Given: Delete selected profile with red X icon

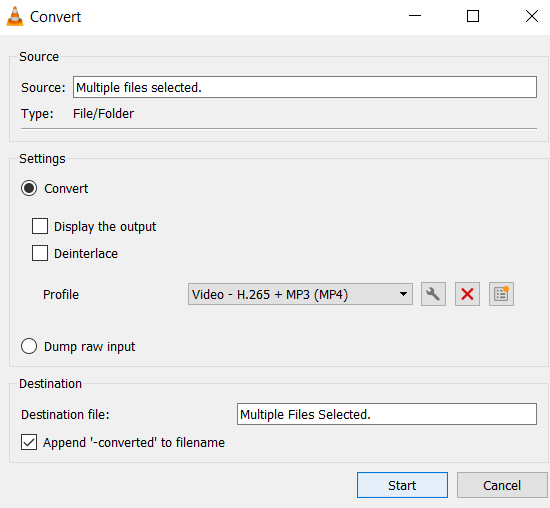Looking at the screenshot, I should point(467,294).
